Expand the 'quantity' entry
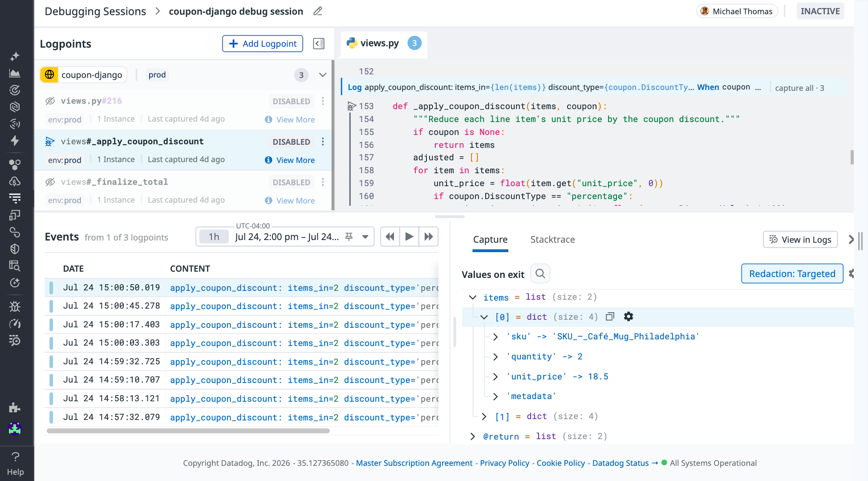Screen dimensions: 868x481 coord(495,357)
